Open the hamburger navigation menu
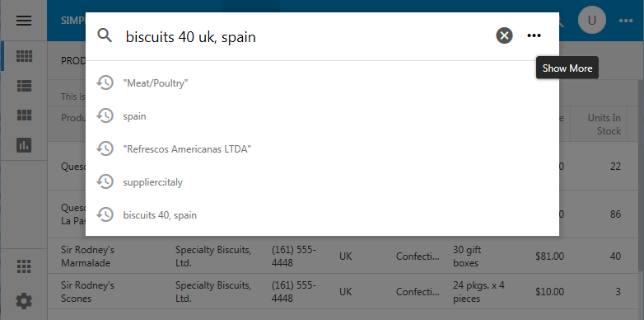 pyautogui.click(x=24, y=21)
